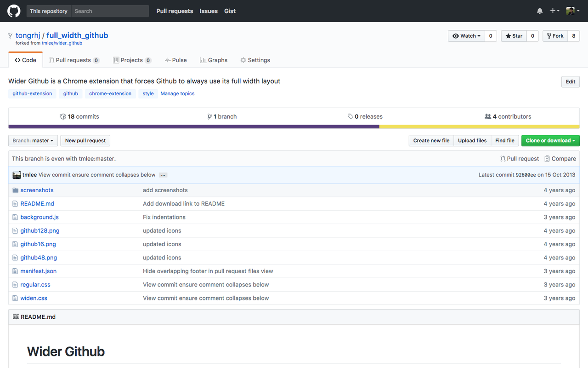Screen dimensions: 588x368
Task: Click the tag icon next to 0 releases
Action: (351, 116)
